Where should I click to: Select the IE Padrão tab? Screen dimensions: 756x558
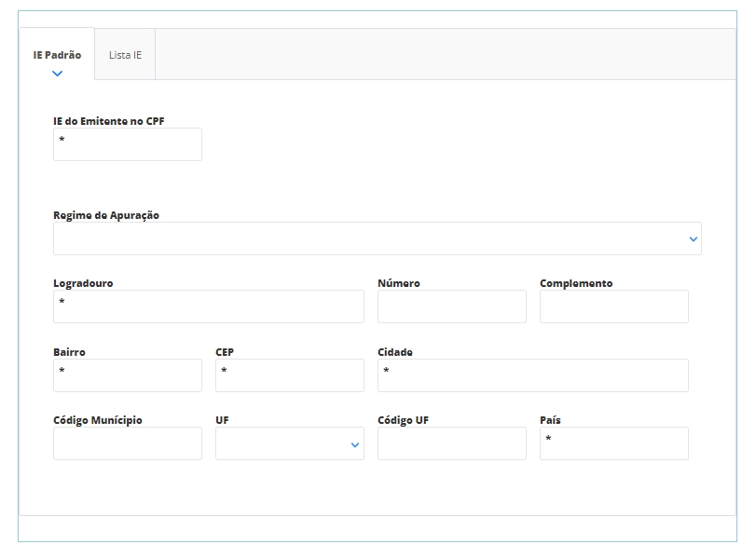click(x=57, y=55)
